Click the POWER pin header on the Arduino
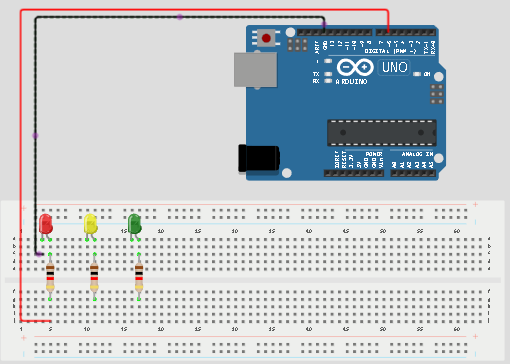Screen dimensions: 510x364 [354, 173]
